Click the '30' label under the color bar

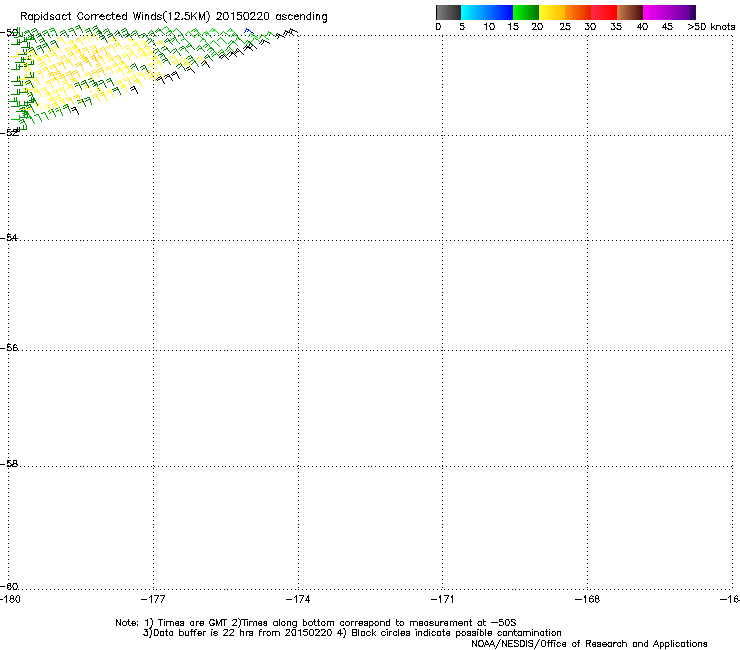[590, 27]
